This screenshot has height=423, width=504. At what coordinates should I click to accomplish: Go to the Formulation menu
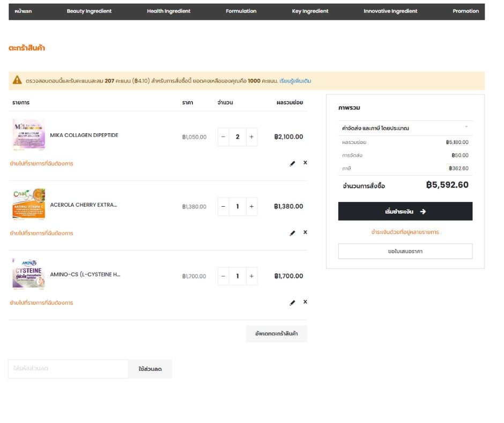coord(241,11)
